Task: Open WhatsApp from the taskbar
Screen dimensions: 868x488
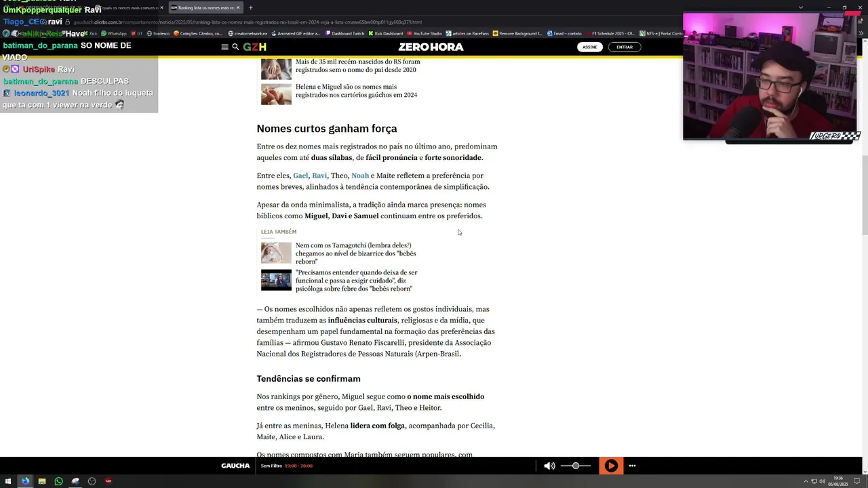Action: tap(58, 481)
